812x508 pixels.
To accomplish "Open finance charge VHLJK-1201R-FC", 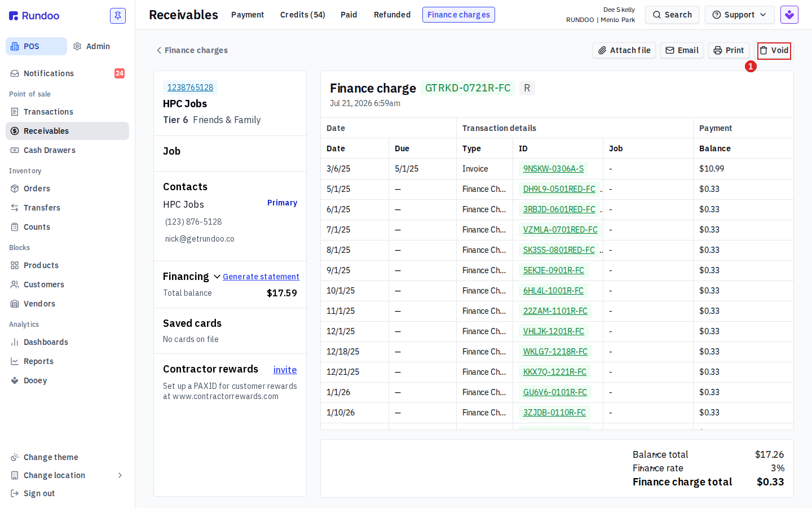I will [553, 331].
